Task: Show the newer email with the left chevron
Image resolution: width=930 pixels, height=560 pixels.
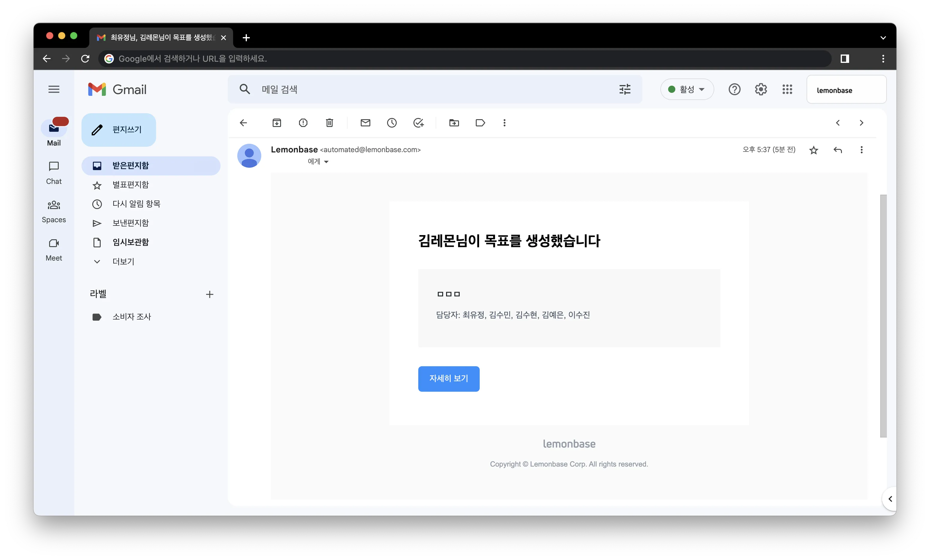Action: [837, 123]
